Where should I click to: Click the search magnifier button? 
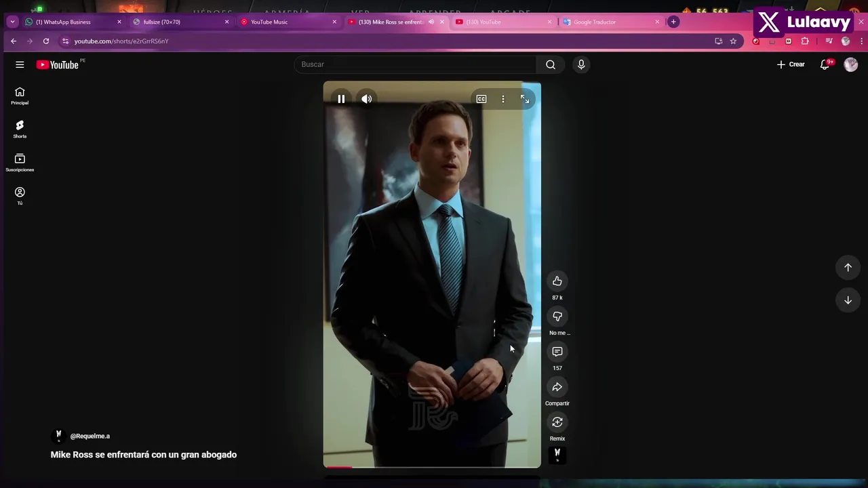[551, 64]
